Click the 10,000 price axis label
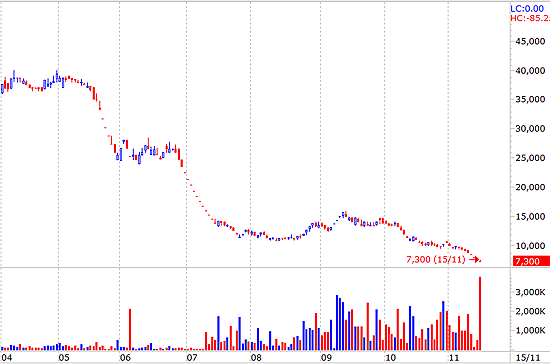The image size is (550, 364). coord(530,245)
